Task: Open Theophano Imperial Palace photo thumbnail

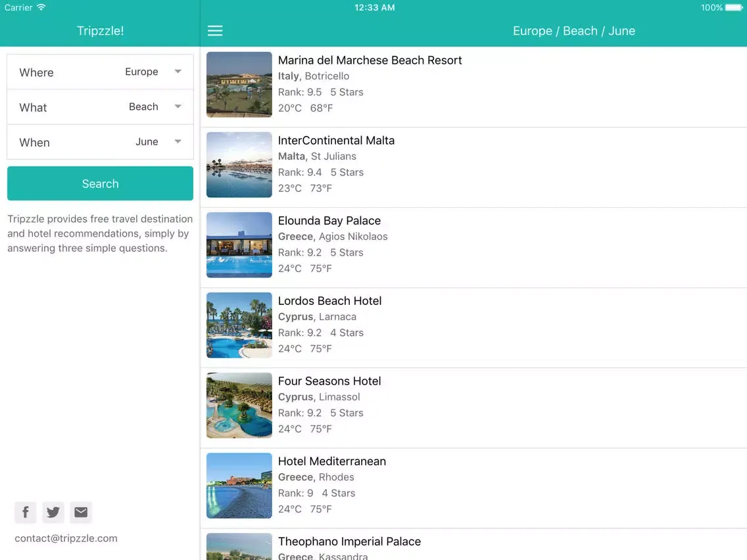Action: [239, 547]
